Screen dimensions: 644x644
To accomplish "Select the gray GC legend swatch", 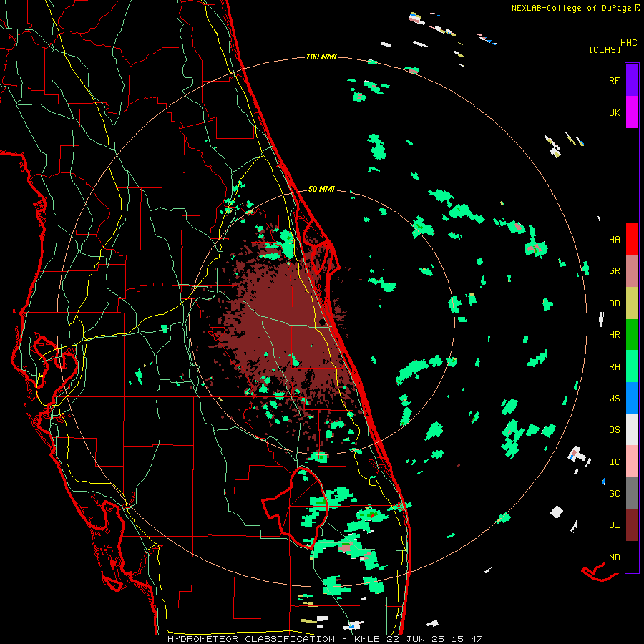I will [632, 493].
